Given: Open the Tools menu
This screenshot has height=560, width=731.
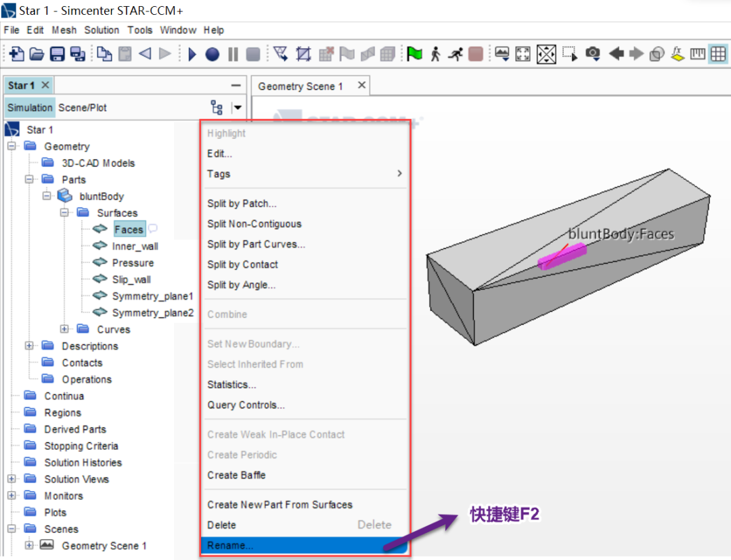Looking at the screenshot, I should click(x=140, y=30).
